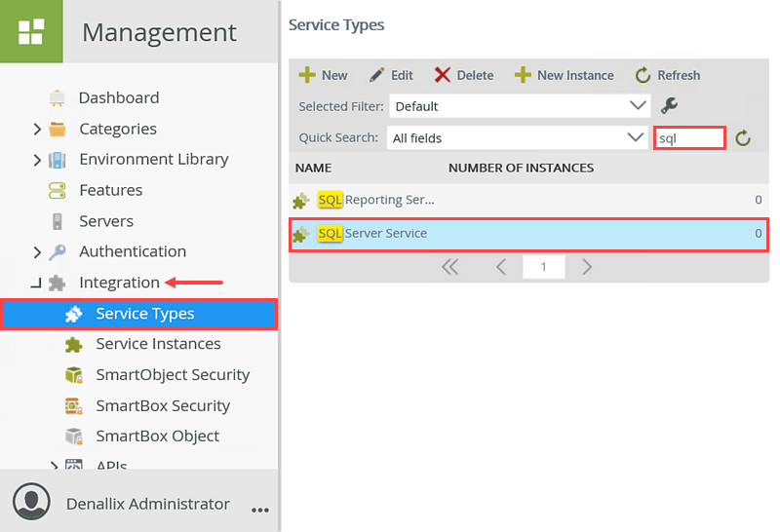Image resolution: width=780 pixels, height=532 pixels.
Task: Delete the selected service type
Action: (x=463, y=75)
